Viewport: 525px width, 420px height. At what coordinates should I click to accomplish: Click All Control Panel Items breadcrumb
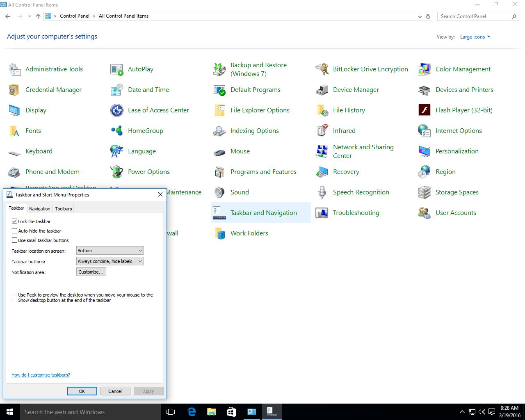click(x=123, y=16)
